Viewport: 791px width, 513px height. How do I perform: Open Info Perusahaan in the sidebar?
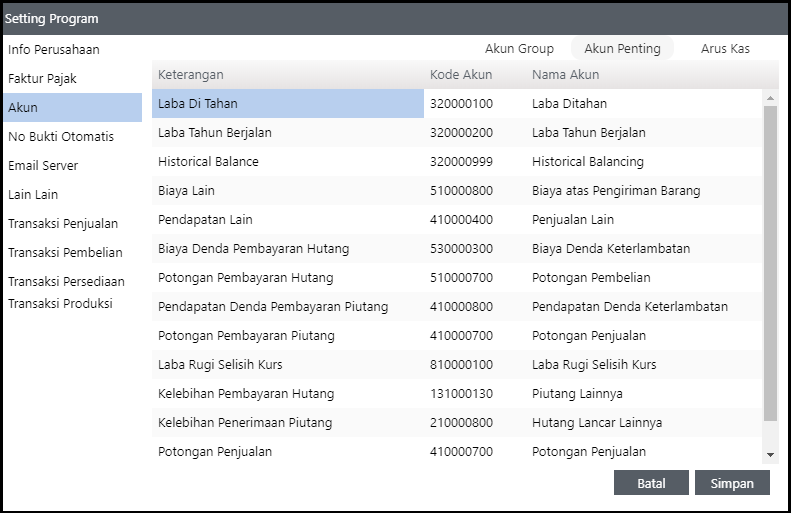[54, 49]
